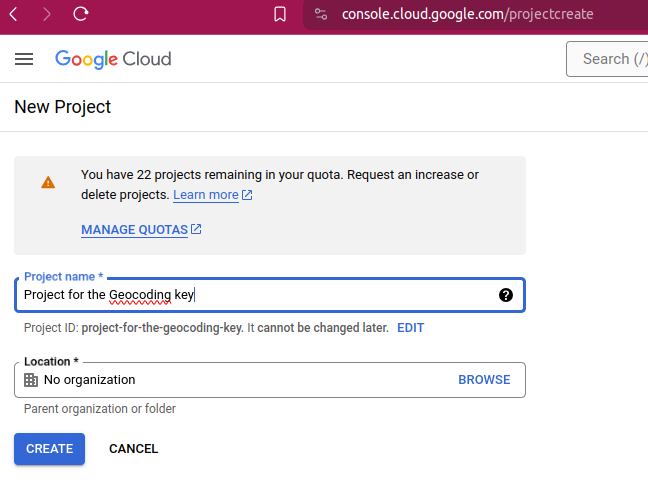Reload the page with the refresh icon
Viewport: 648px width, 480px height.
click(81, 14)
